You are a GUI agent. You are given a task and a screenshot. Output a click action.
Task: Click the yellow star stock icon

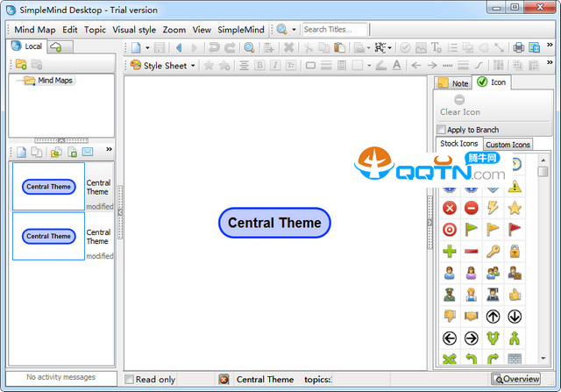click(515, 208)
